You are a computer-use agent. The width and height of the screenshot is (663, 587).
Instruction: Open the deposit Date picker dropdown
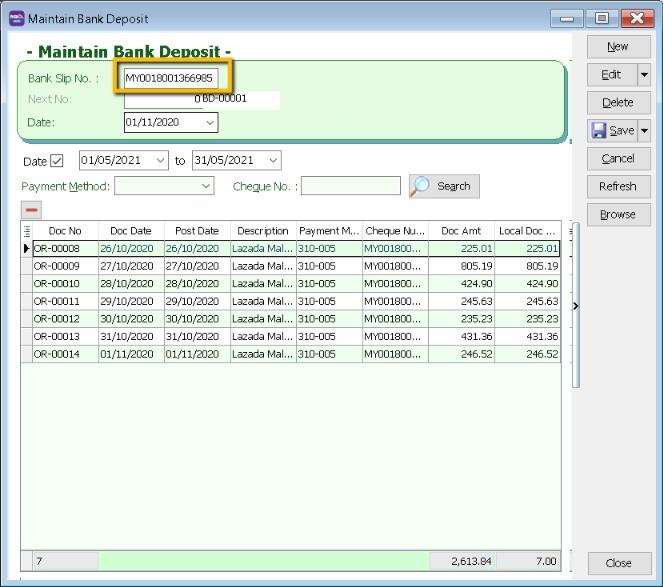pos(210,122)
